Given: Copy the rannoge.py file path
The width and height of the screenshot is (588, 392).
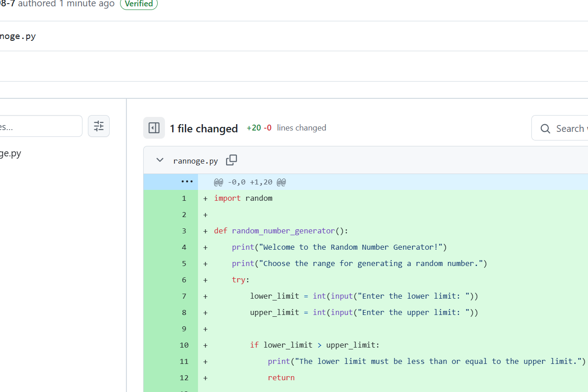Looking at the screenshot, I should 231,160.
